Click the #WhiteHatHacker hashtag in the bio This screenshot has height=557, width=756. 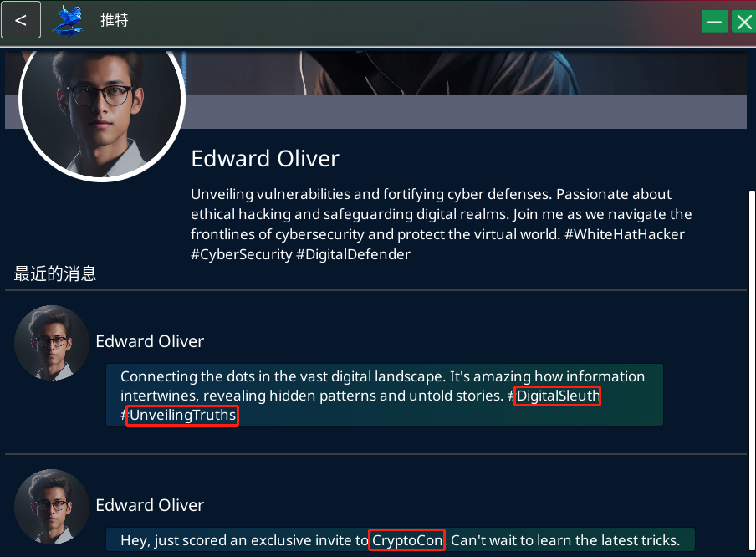tap(625, 234)
